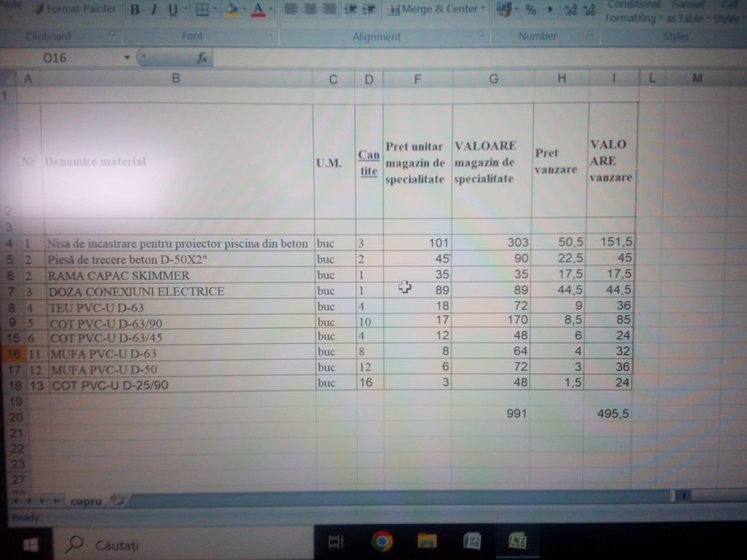
Task: Click Merge & Center
Action: [432, 9]
